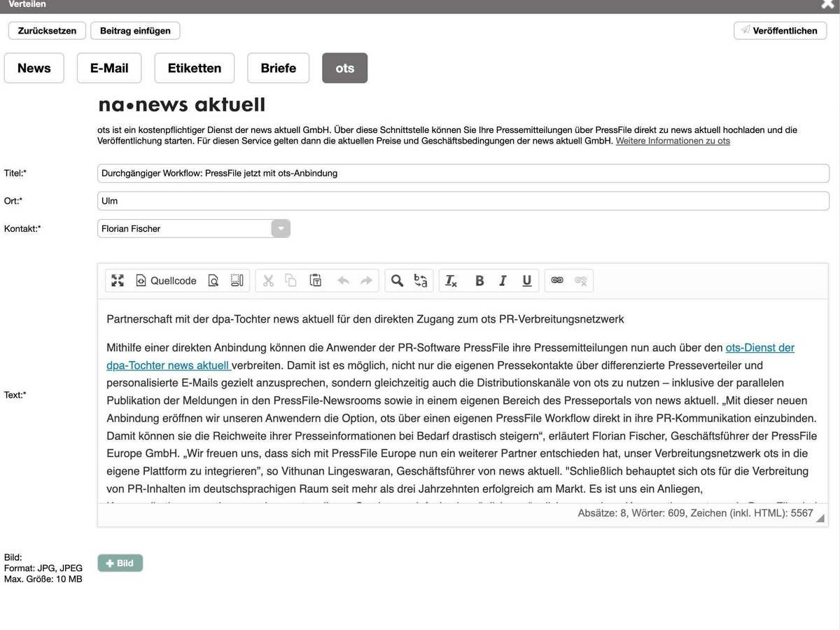840x630 pixels.
Task: Toggle bold formatting
Action: [479, 281]
